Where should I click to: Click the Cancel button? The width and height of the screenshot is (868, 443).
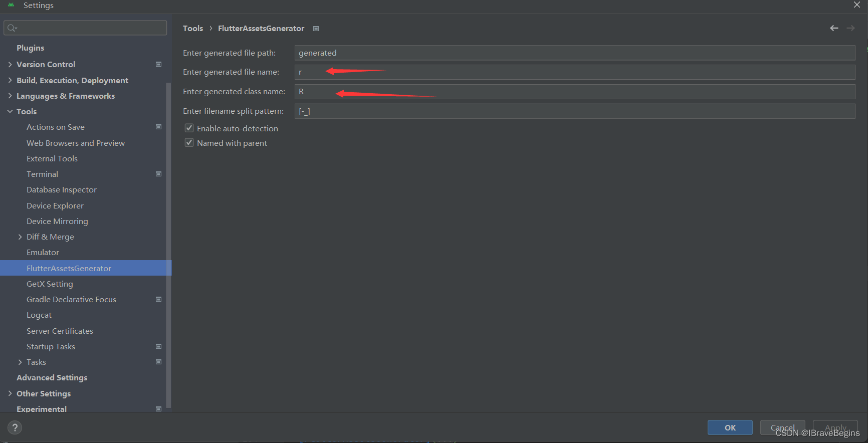point(782,427)
